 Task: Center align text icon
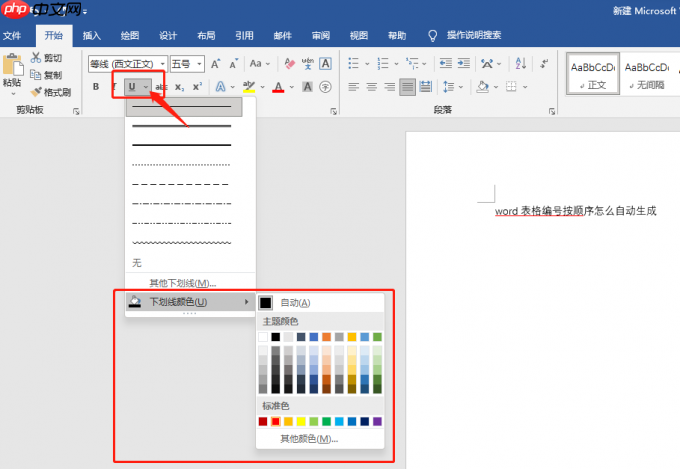click(x=372, y=87)
